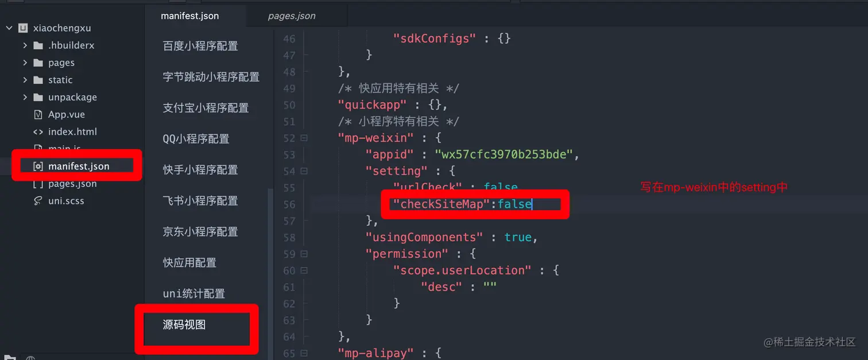
Task: Click the uni.scss file icon
Action: [38, 201]
